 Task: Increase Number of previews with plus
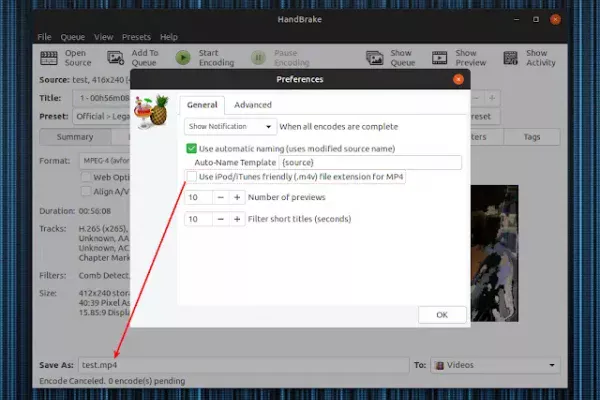point(237,197)
